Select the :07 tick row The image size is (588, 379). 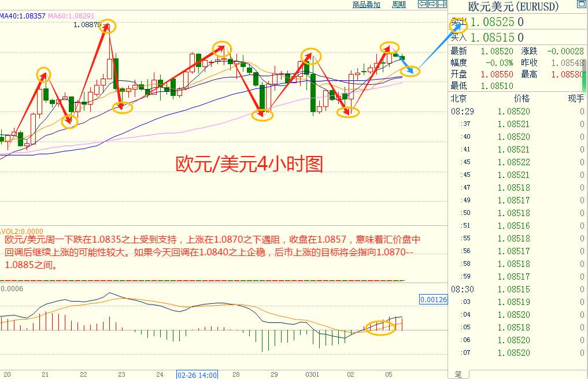coord(517,353)
